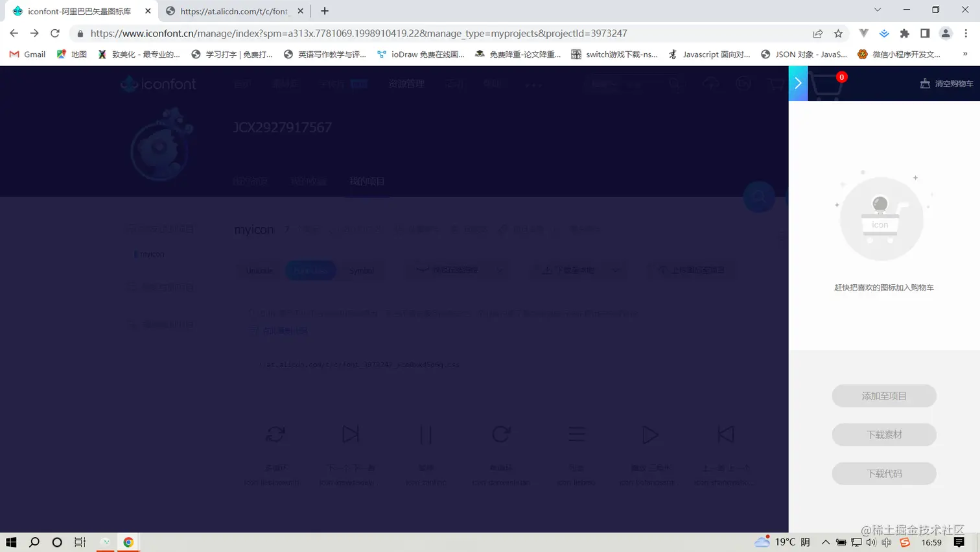Open the JSON 对象 bookmark
The width and height of the screenshot is (980, 552).
(804, 54)
